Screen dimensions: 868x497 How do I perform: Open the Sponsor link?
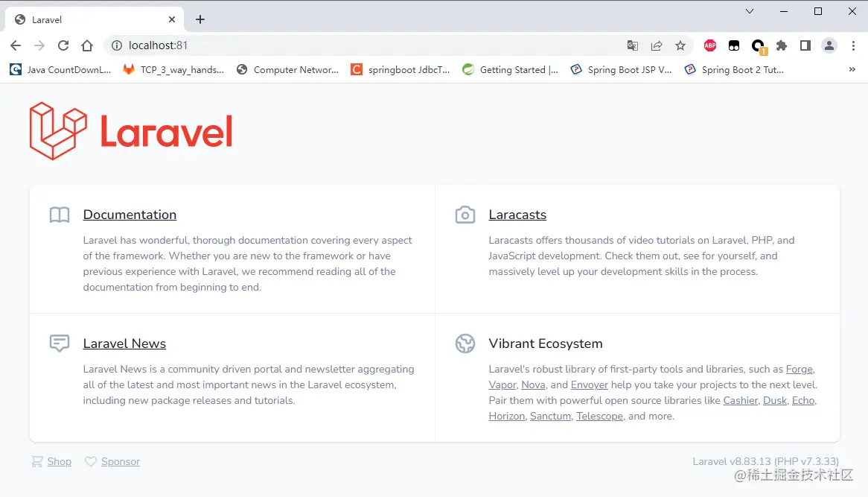click(x=120, y=461)
